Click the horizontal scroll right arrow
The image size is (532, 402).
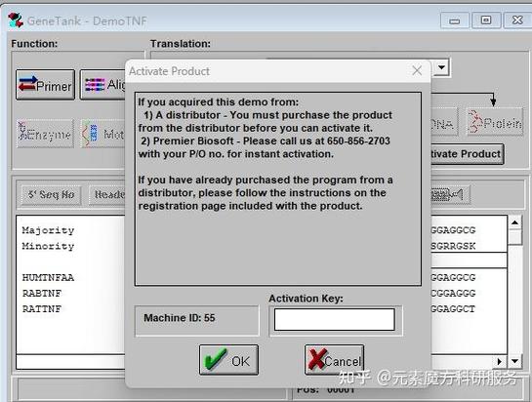(x=500, y=362)
